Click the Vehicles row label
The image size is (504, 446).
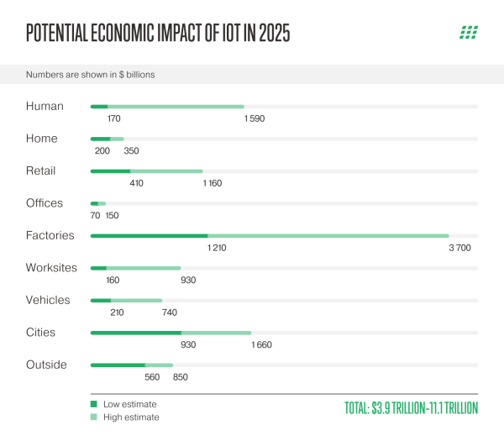49,300
